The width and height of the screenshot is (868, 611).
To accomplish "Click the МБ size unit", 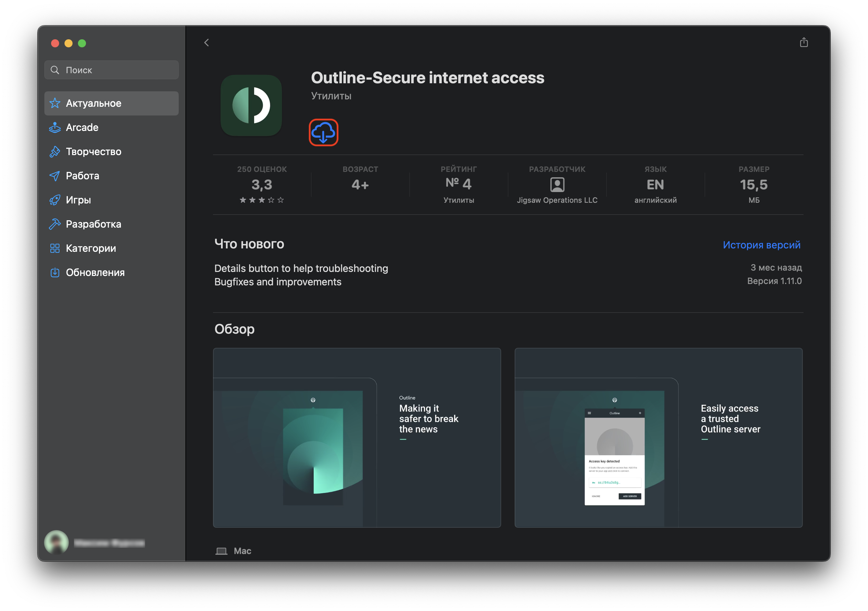I will 754,200.
